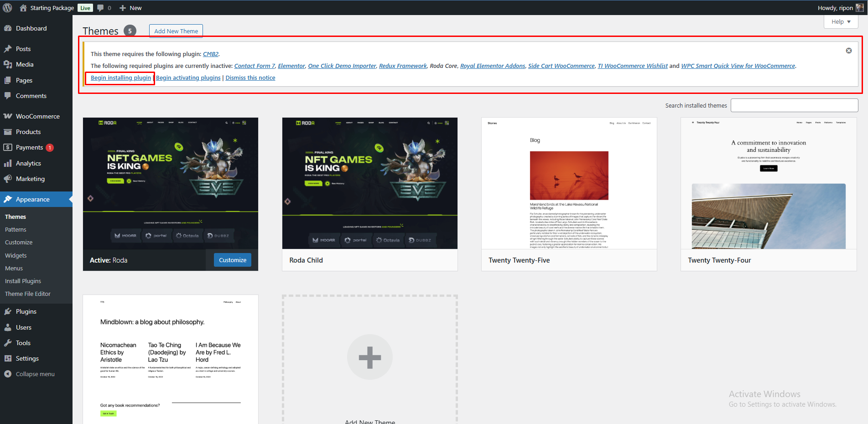Open the Contact Form 7 link
This screenshot has height=424, width=868.
tap(255, 66)
